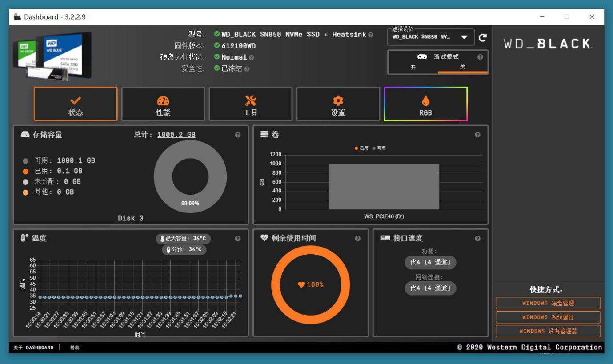Open the 状态 status tab
The image size is (613, 364).
pos(76,104)
